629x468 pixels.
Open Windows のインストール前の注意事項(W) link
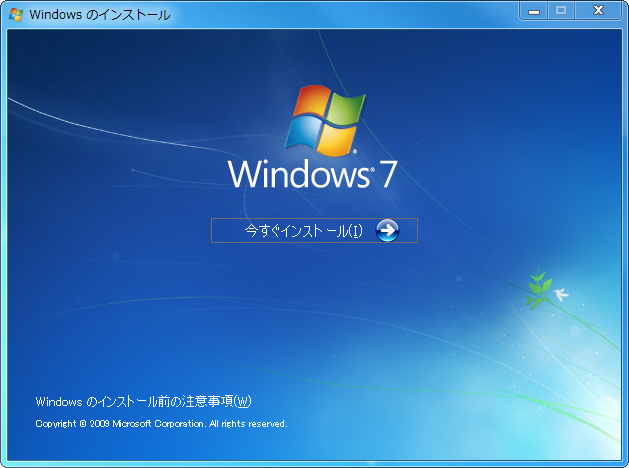144,401
